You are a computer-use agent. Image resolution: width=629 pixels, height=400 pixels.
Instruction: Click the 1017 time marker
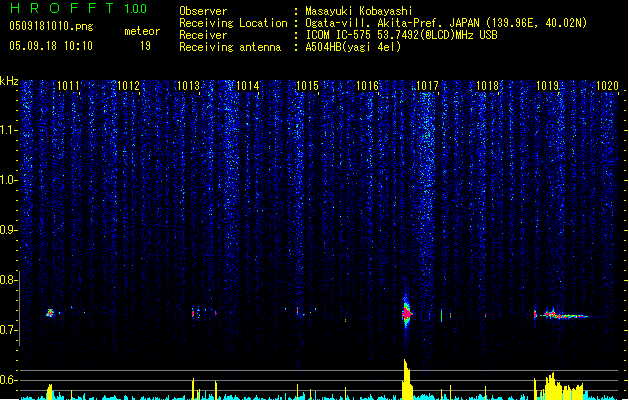428,86
